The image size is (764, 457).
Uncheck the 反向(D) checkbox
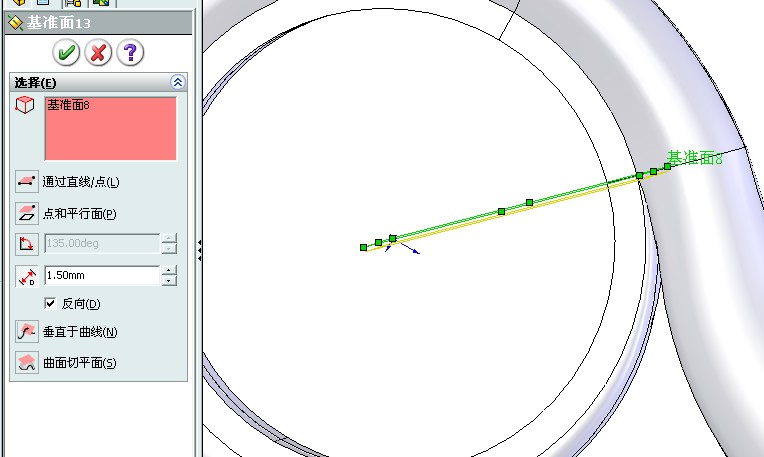click(50, 304)
